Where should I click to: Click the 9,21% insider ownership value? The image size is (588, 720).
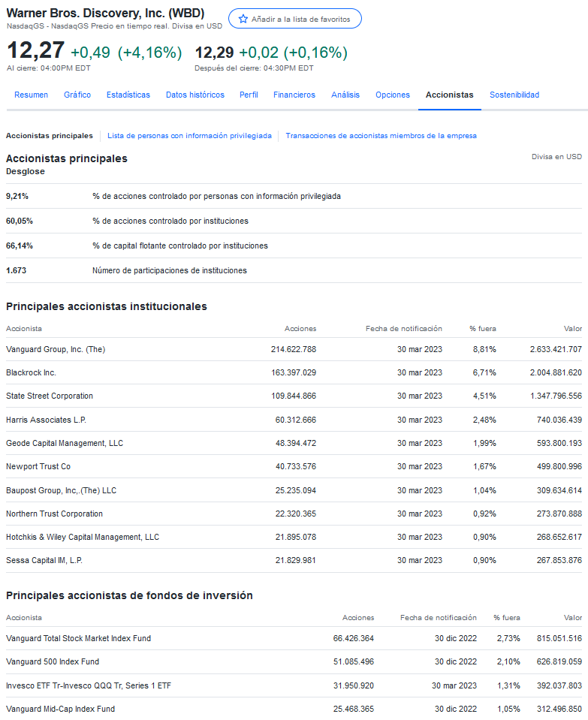click(x=17, y=196)
